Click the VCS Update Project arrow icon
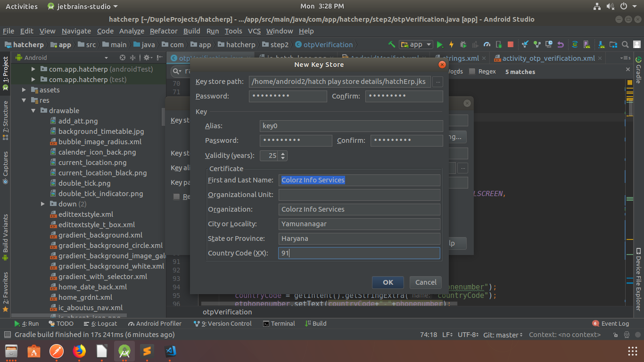 (525, 44)
